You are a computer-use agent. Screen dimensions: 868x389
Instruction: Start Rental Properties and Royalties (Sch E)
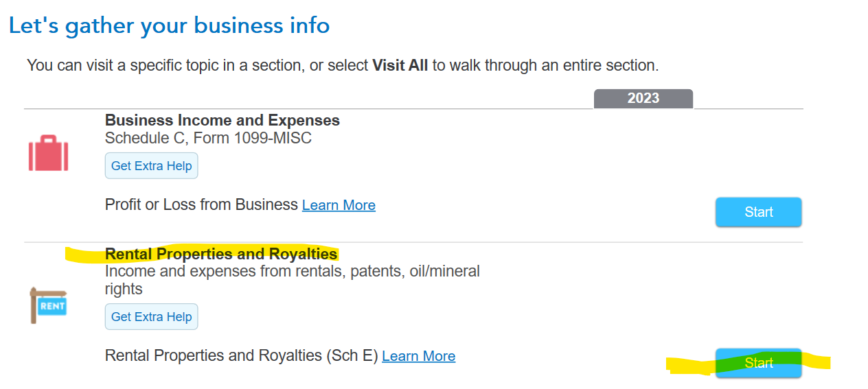(758, 363)
